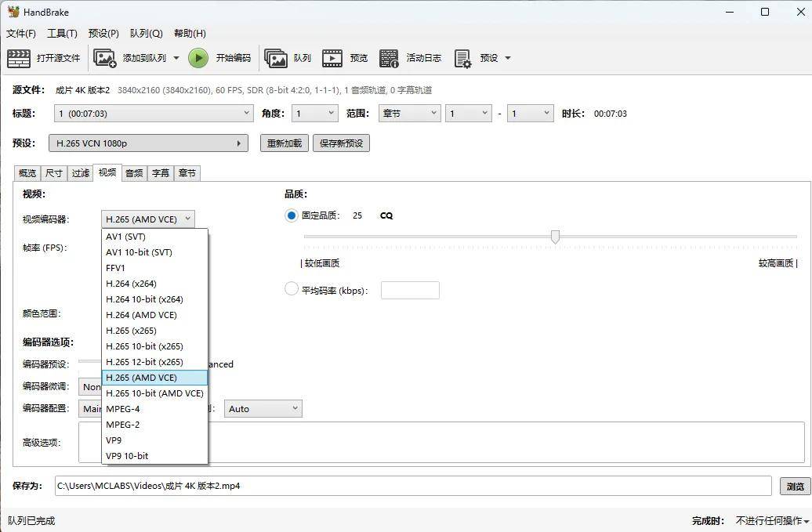The image size is (812, 532).
Task: Open the 范围 dropdown set to 章节
Action: tap(410, 114)
